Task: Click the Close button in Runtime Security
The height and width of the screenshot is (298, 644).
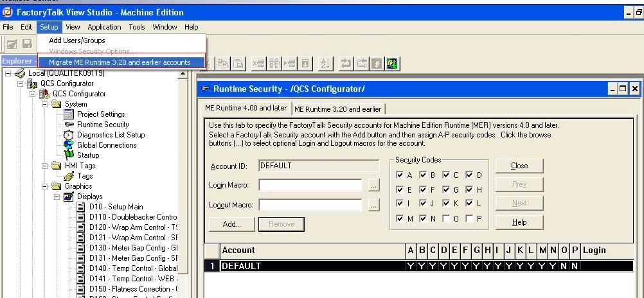Action: [519, 166]
